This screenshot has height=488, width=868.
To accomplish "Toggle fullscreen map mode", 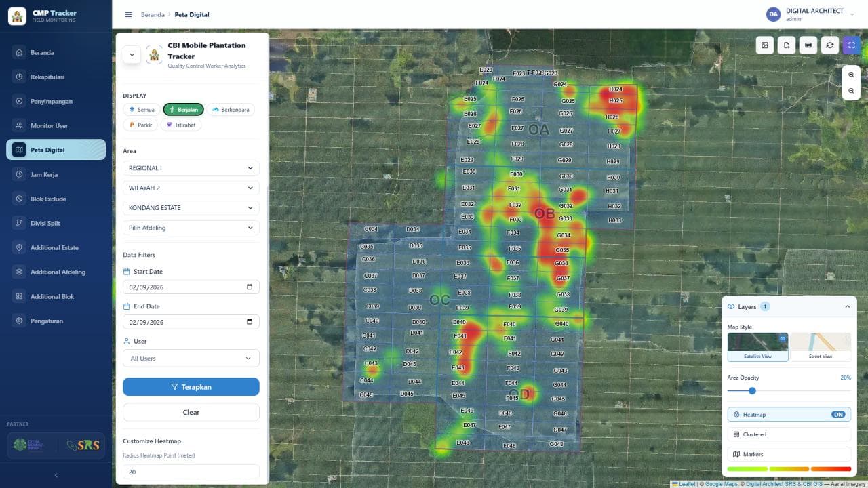I will pos(851,45).
